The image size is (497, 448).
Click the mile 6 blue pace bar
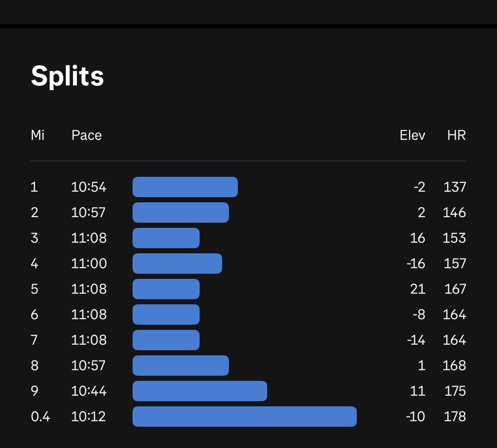pyautogui.click(x=166, y=315)
